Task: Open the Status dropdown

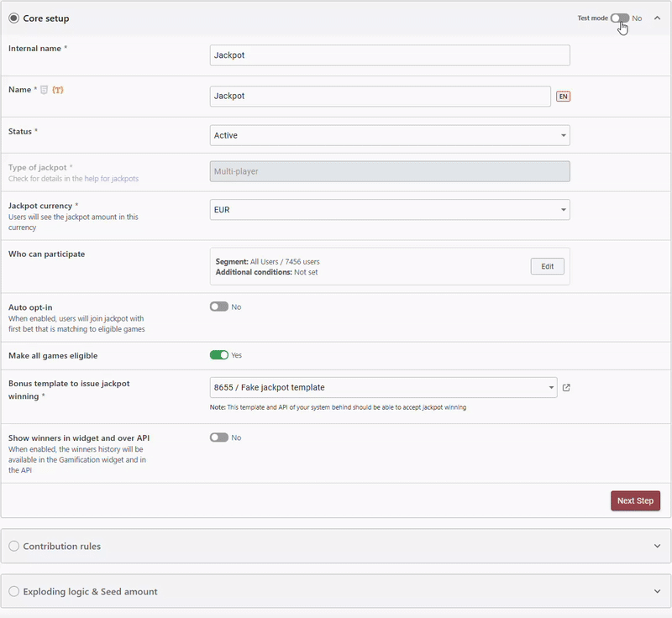Action: tap(390, 135)
